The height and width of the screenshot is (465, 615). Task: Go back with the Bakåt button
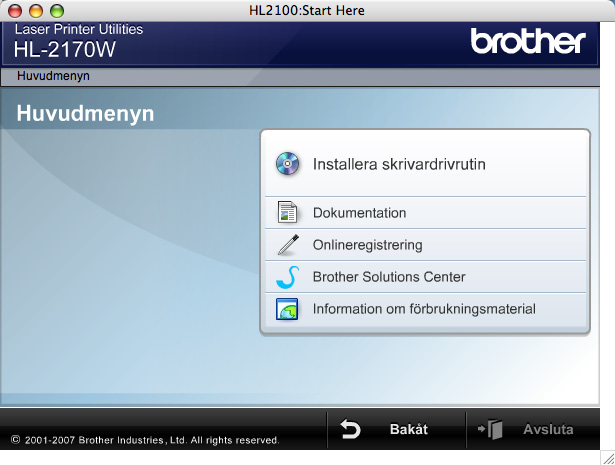click(396, 429)
